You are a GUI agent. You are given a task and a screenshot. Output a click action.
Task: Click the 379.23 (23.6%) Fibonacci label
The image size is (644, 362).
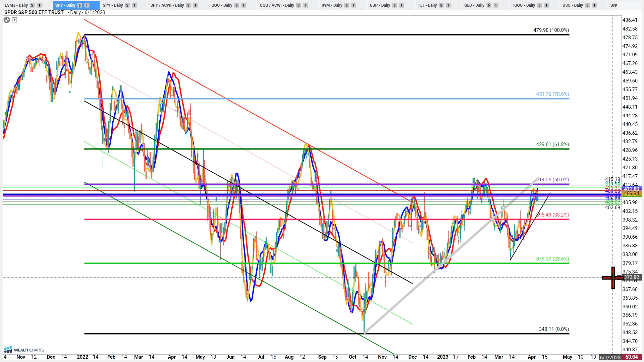pos(552,259)
